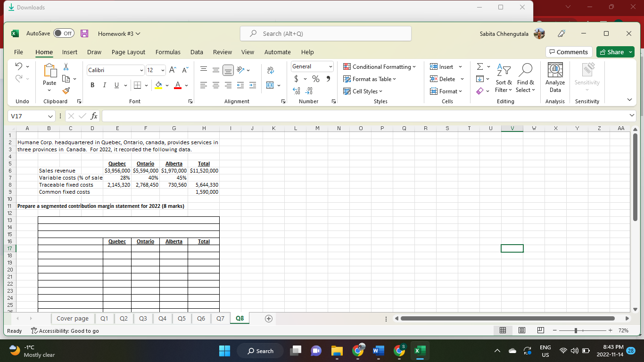644x362 pixels.
Task: Toggle Bold formatting
Action: click(x=92, y=85)
